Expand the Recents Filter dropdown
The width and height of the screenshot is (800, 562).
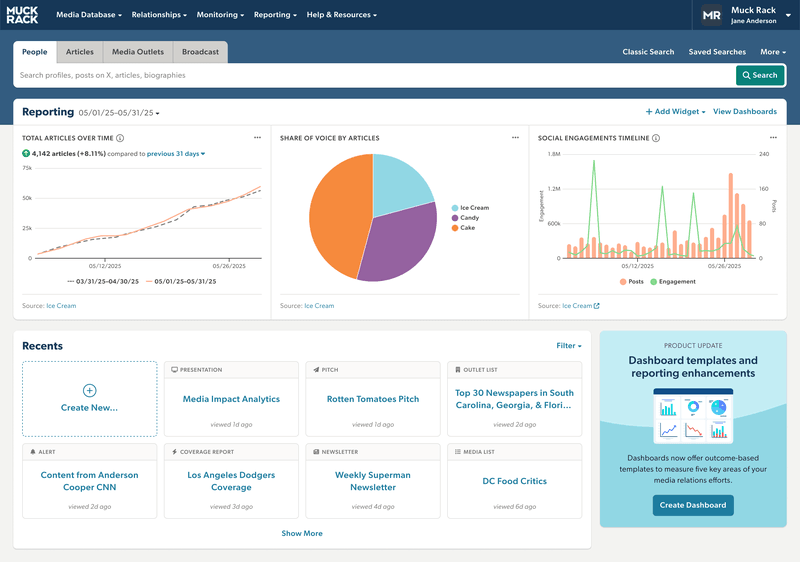click(568, 346)
